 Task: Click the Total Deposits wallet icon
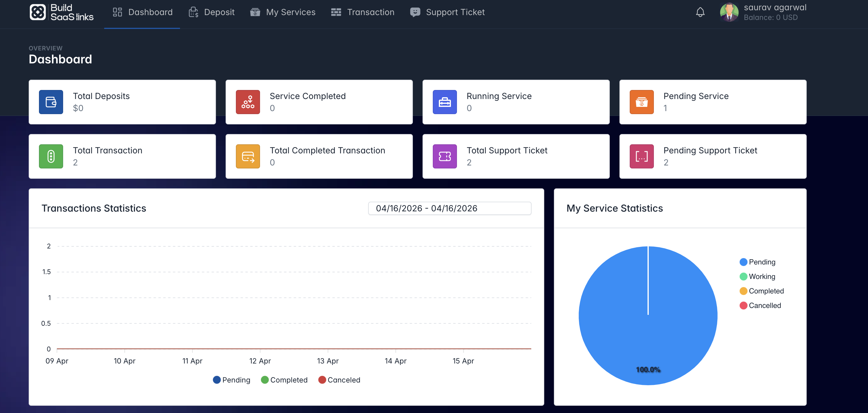51,102
